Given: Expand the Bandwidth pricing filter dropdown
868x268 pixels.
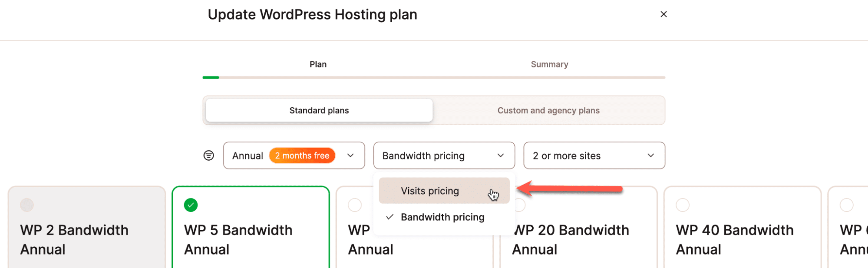Looking at the screenshot, I should [x=444, y=155].
